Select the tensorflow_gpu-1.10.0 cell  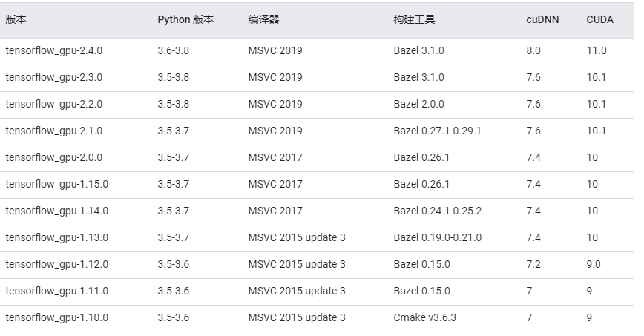56,317
